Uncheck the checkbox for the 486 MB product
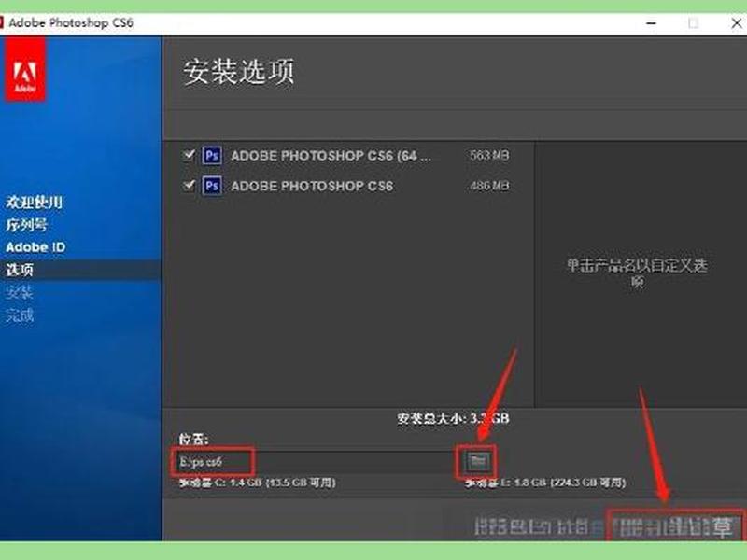 coord(190,185)
